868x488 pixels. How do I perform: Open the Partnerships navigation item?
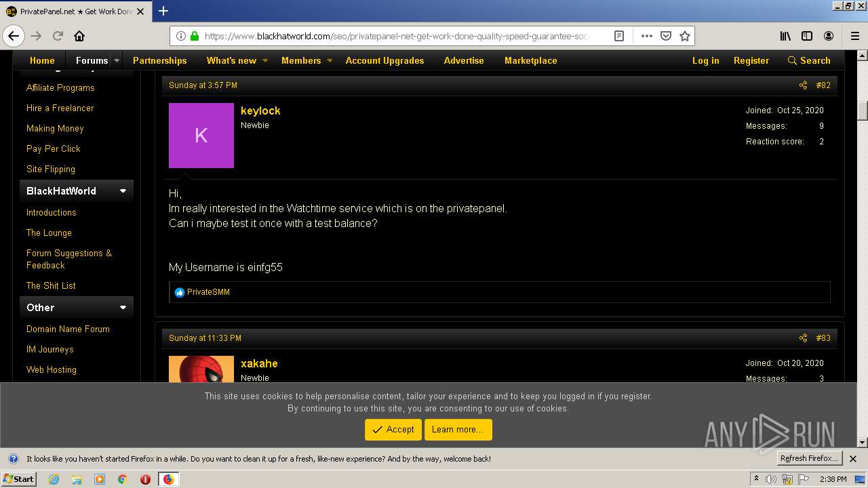click(160, 60)
